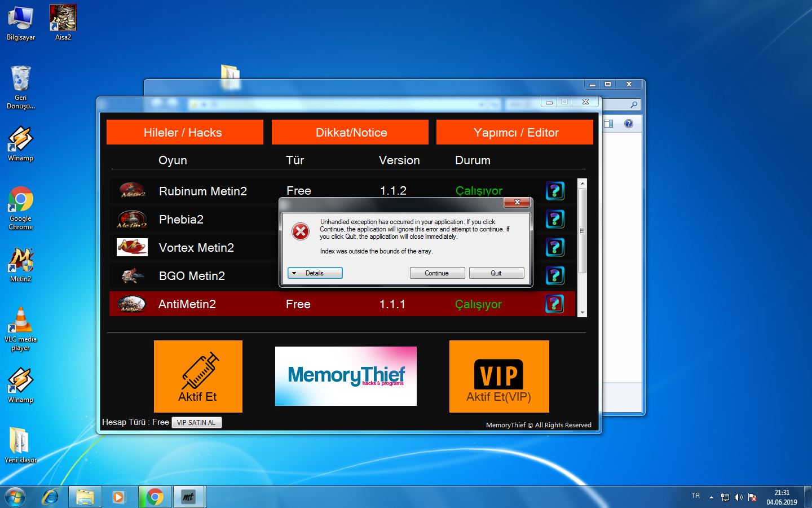This screenshot has width=812, height=508.
Task: Click version 1.1.2 in Rubinum row
Action: click(x=393, y=191)
